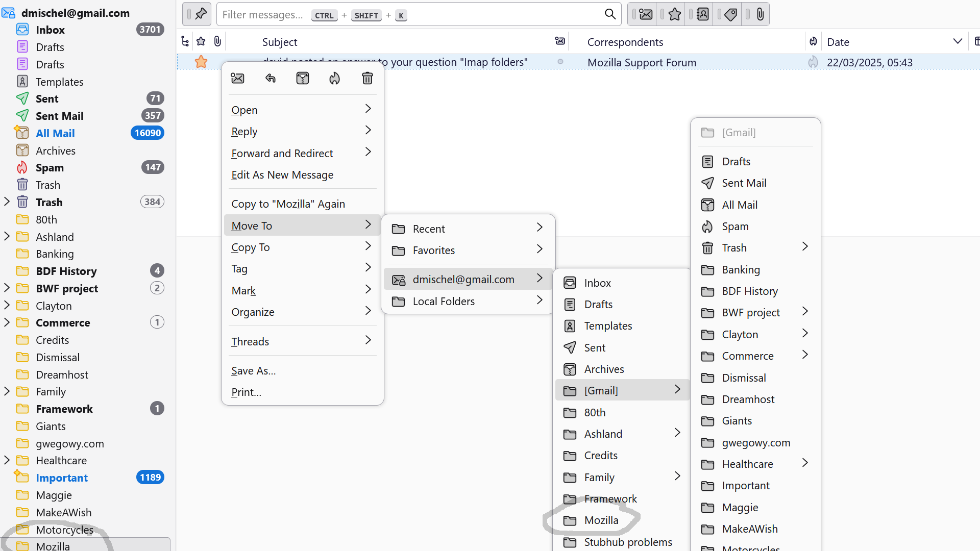Click the attachment column header icon
Screen dimensions: 980x551
point(217,42)
